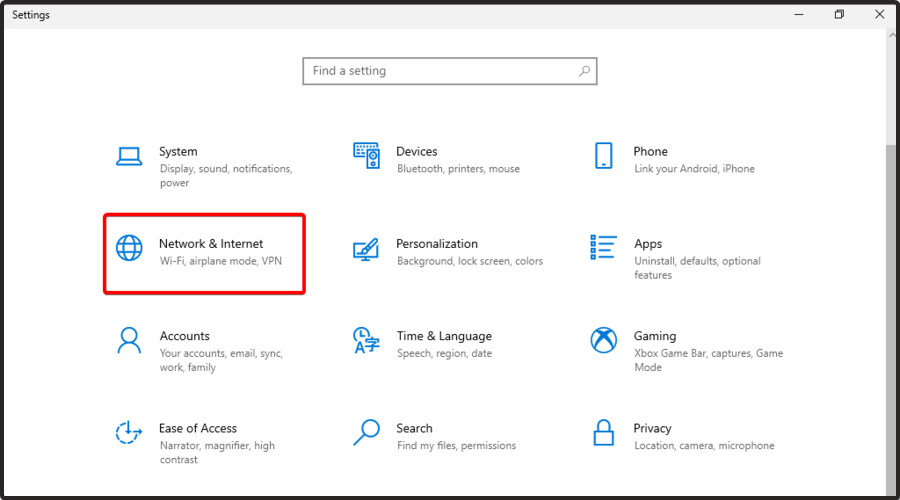
Task: Open the Privacy padlock icon
Action: pyautogui.click(x=603, y=433)
